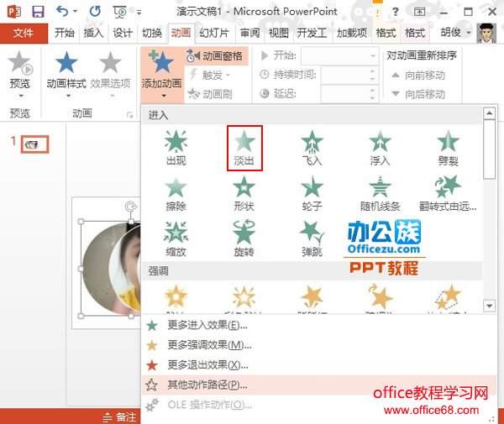Select the 出现 entrance animation

[x=176, y=148]
